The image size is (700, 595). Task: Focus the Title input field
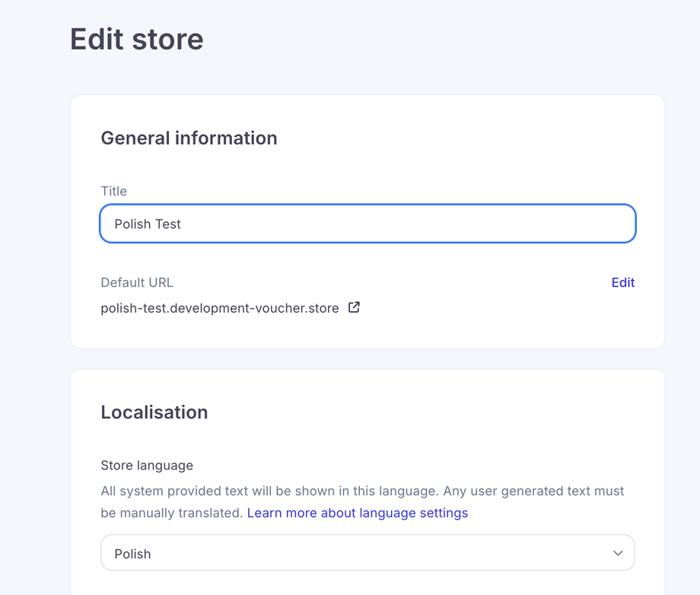pos(367,224)
